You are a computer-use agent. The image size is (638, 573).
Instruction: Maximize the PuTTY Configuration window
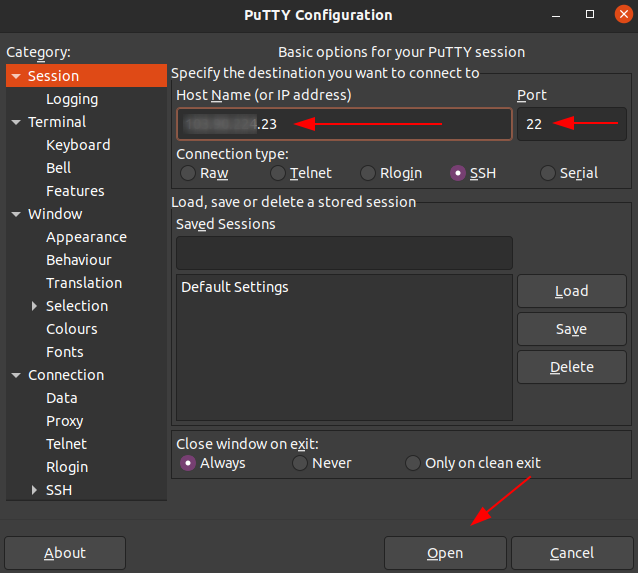590,15
